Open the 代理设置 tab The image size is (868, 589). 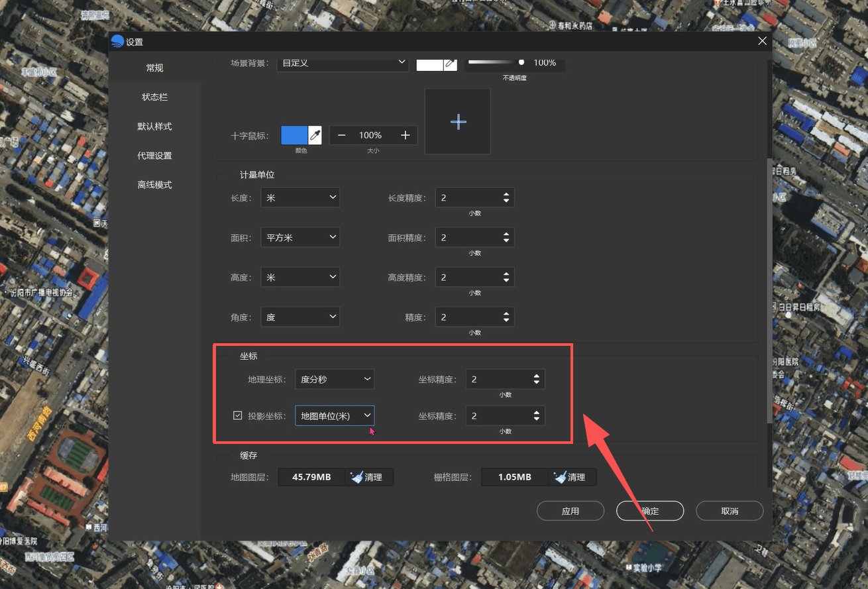154,155
